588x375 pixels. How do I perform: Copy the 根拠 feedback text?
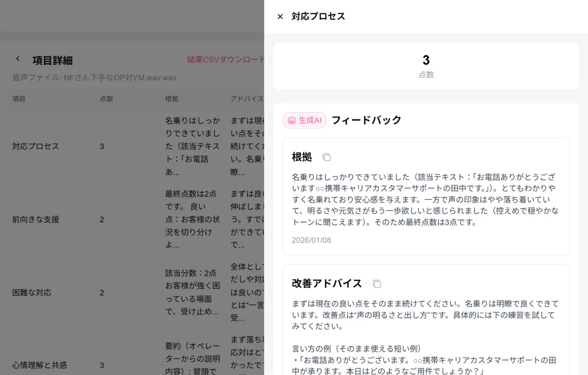click(326, 157)
